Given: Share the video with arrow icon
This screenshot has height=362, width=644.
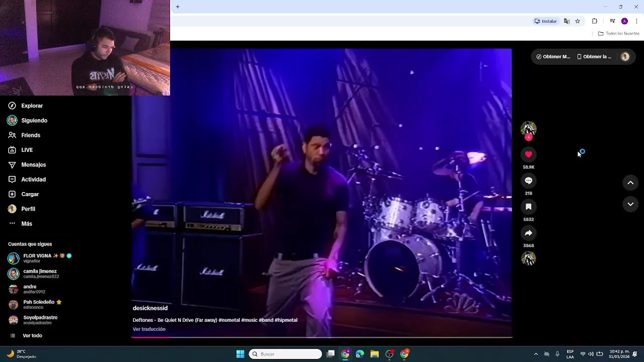Looking at the screenshot, I should pos(528,233).
